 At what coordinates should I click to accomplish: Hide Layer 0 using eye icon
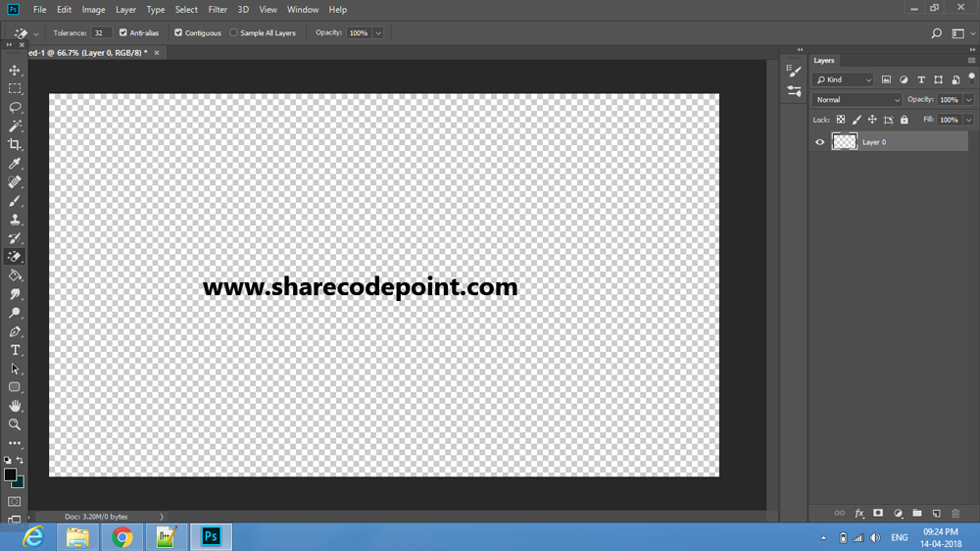820,142
